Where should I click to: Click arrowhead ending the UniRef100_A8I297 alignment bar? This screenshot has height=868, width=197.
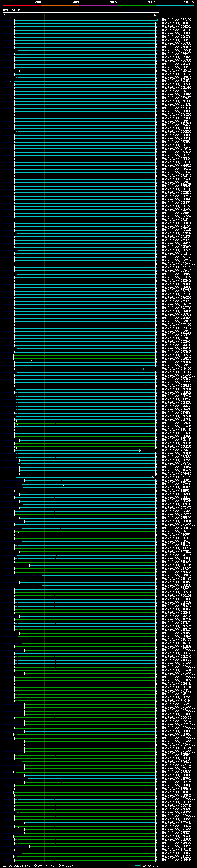(157, 20)
